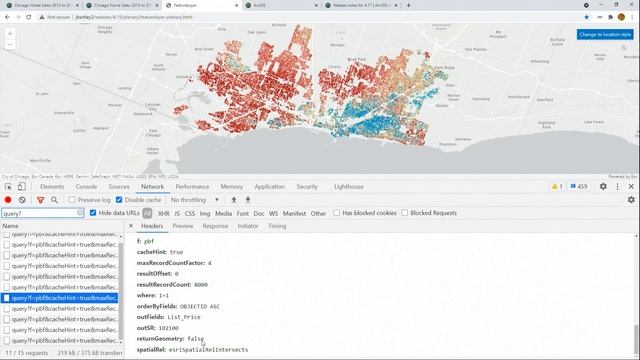Open the Sources panel
The height and width of the screenshot is (360, 640).
[119, 187]
